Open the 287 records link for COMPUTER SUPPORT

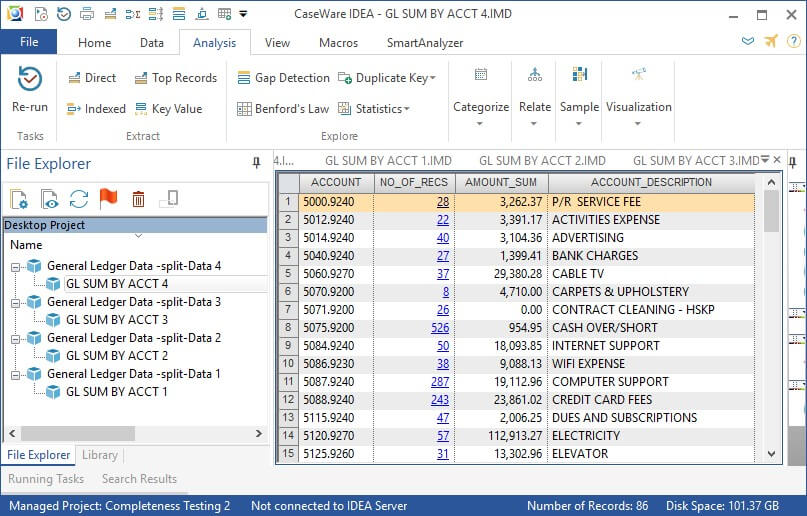coord(440,382)
